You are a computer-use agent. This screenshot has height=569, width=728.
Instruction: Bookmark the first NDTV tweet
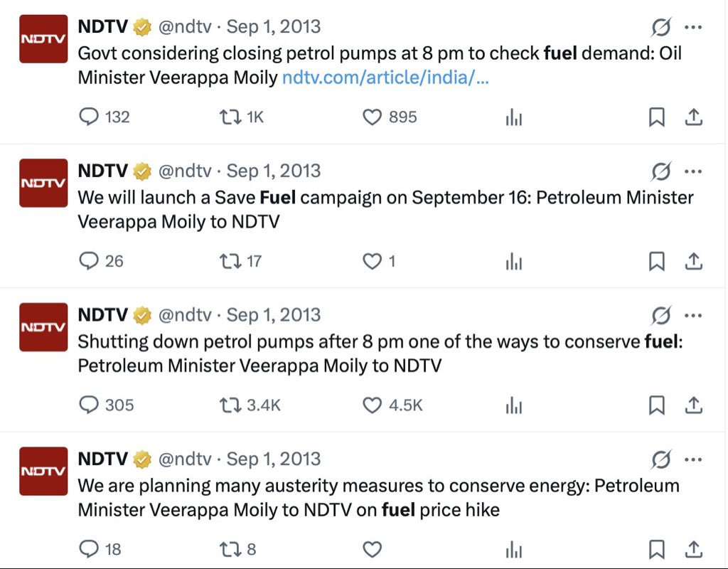point(656,117)
